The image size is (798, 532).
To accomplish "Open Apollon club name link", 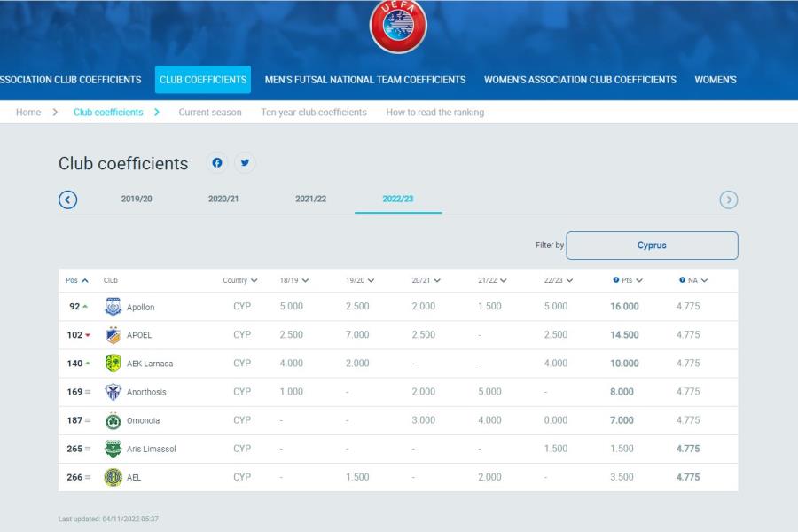I will coord(140,307).
